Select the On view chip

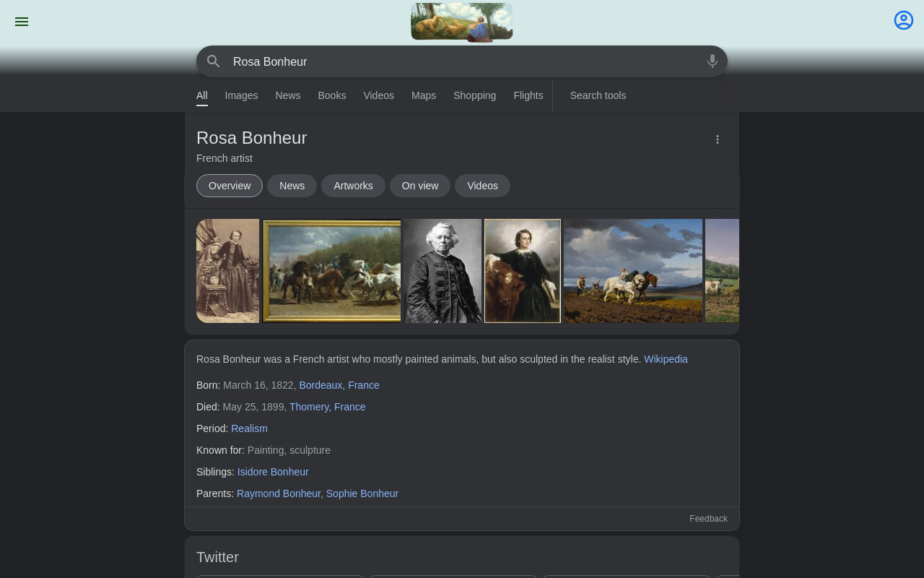pos(420,186)
